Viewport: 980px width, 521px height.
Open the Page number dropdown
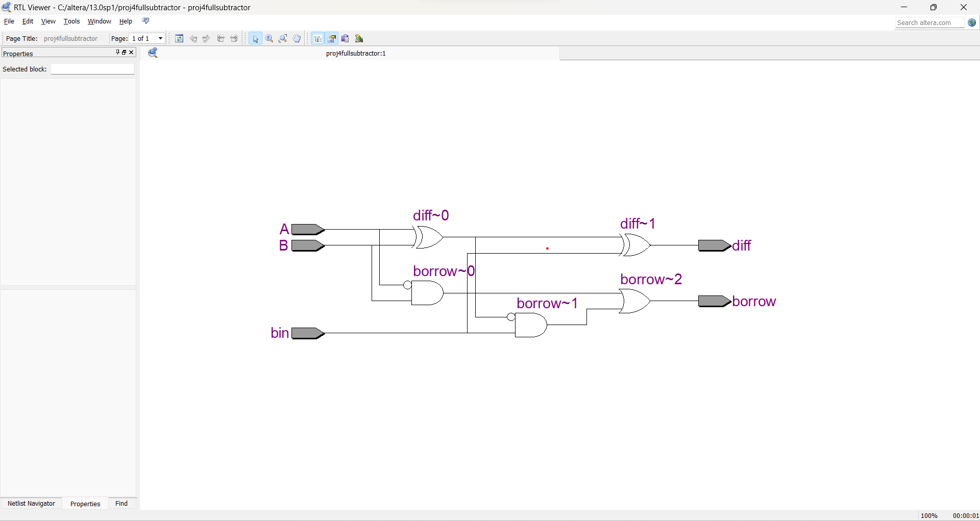[160, 38]
